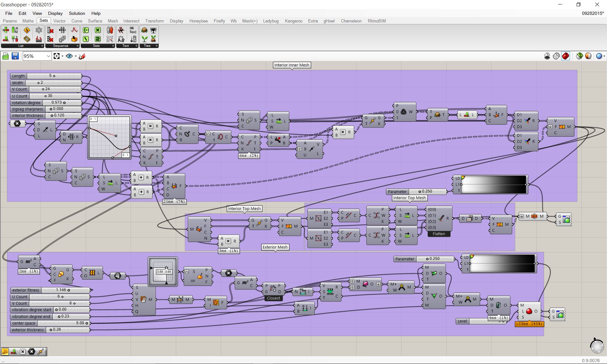The image size is (607, 364).
Task: Click the Save document floppy icon
Action: pyautogui.click(x=15, y=56)
